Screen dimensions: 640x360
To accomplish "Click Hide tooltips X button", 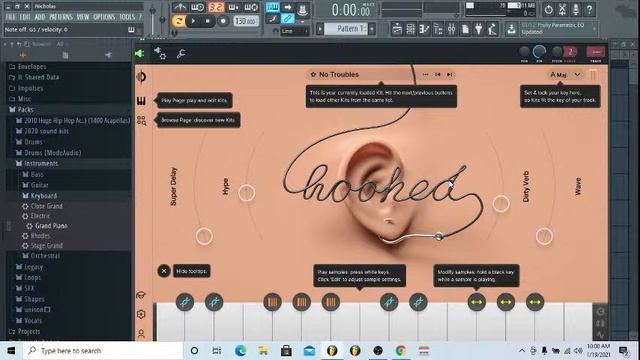I will click(x=164, y=271).
